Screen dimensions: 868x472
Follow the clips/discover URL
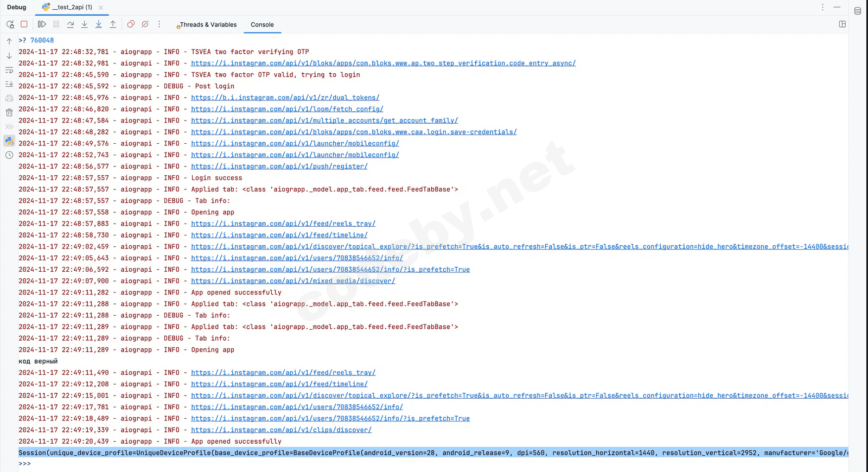point(281,430)
